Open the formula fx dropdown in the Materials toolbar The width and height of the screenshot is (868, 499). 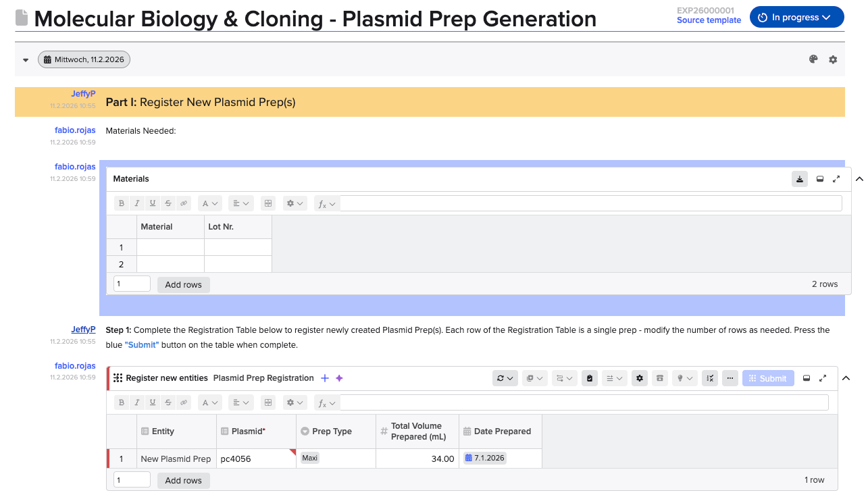[327, 203]
